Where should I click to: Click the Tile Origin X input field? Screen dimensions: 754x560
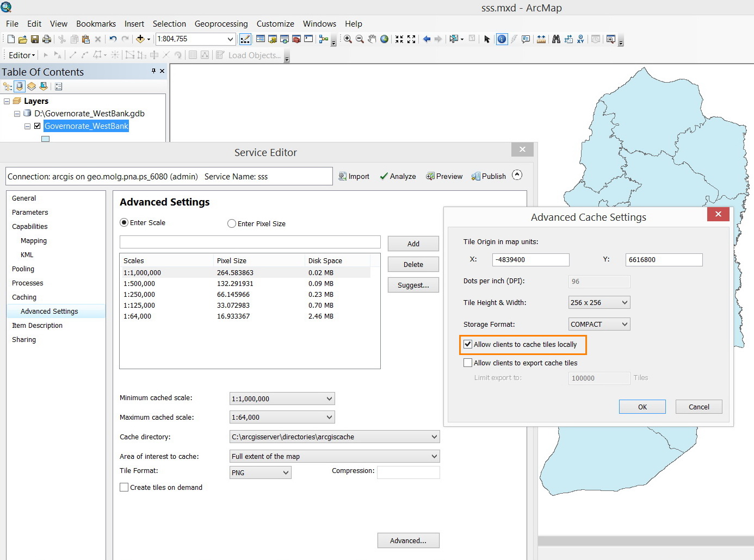[530, 259]
